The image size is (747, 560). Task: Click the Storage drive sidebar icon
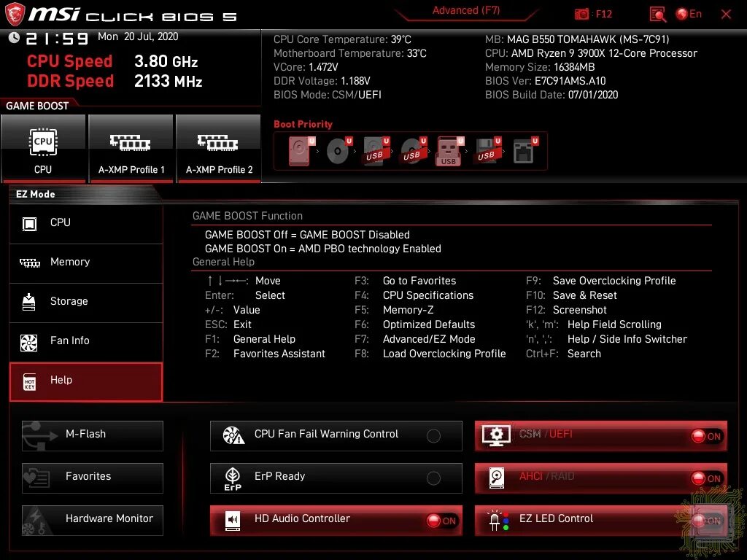[x=29, y=302]
